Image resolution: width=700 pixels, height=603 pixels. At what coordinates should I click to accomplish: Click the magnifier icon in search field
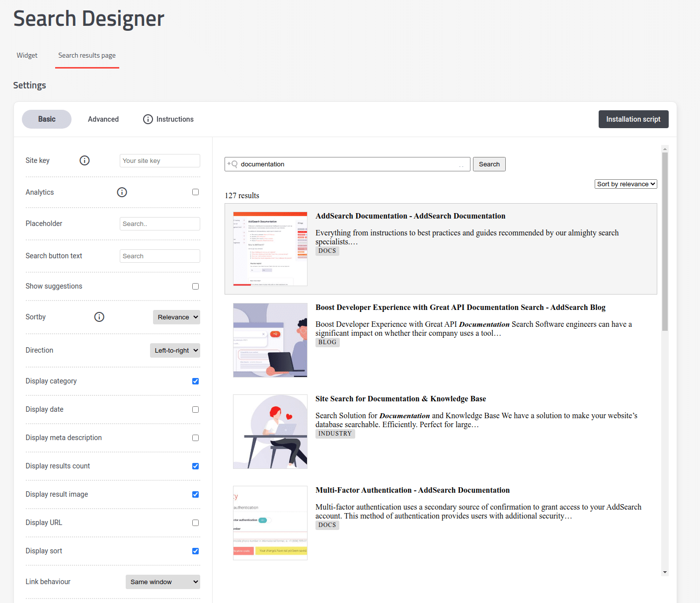point(233,164)
